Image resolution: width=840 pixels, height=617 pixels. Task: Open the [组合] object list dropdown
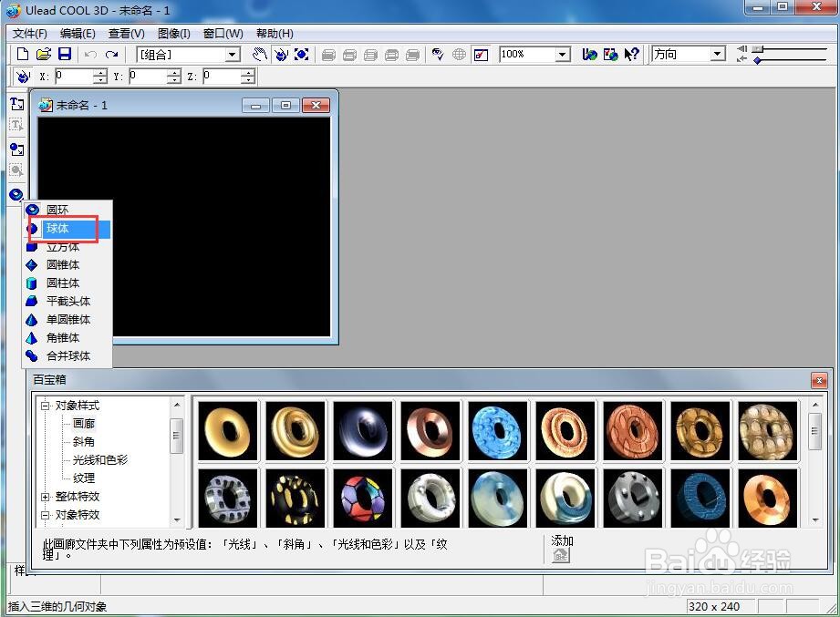point(233,54)
